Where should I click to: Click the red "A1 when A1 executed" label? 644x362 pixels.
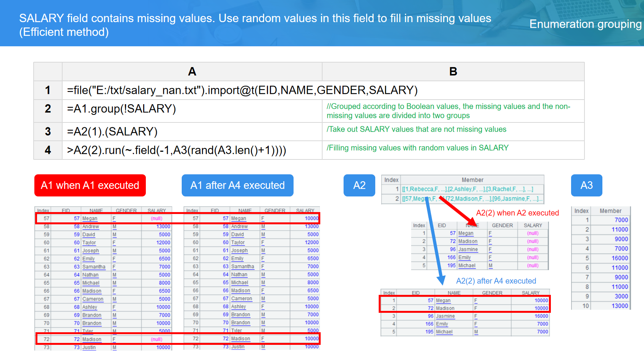pyautogui.click(x=90, y=185)
